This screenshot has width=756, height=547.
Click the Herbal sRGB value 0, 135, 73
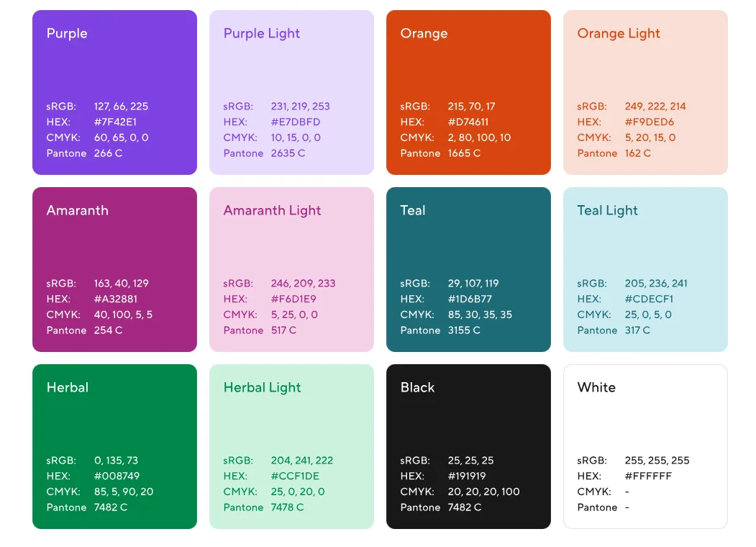[116, 460]
